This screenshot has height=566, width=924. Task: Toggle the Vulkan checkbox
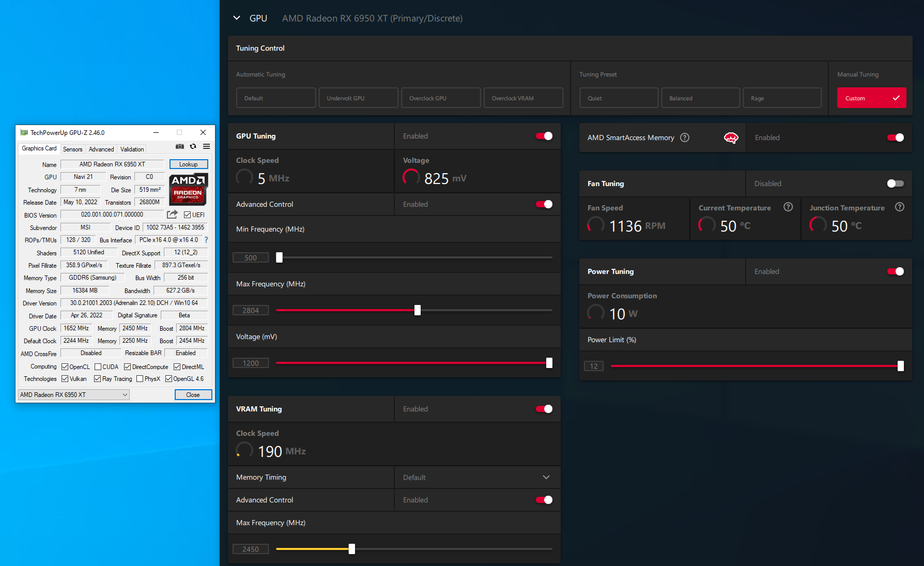coord(65,379)
